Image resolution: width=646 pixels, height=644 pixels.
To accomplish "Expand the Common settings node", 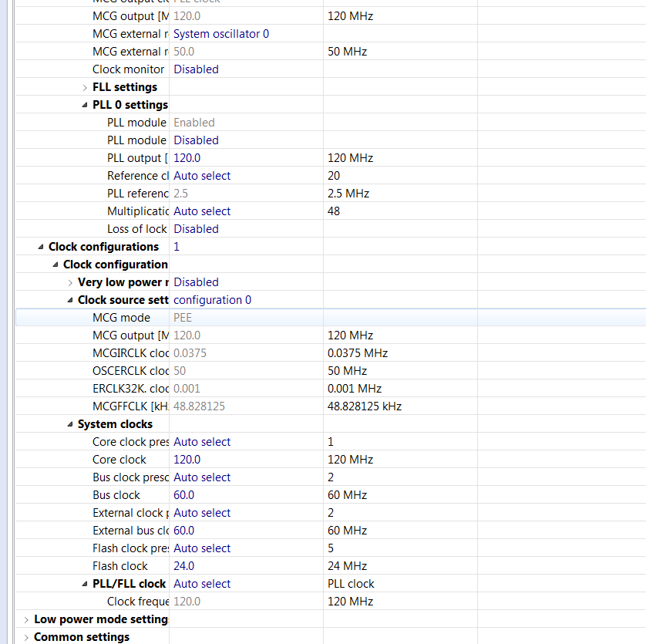I will [26, 637].
